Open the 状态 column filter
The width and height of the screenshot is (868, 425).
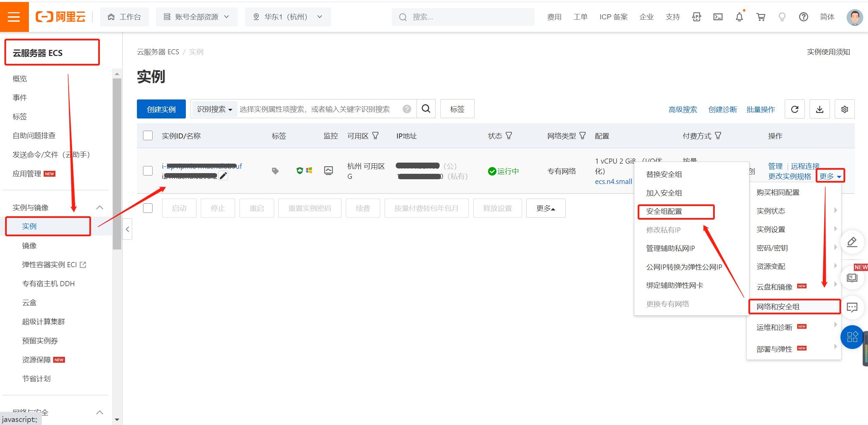coord(509,135)
